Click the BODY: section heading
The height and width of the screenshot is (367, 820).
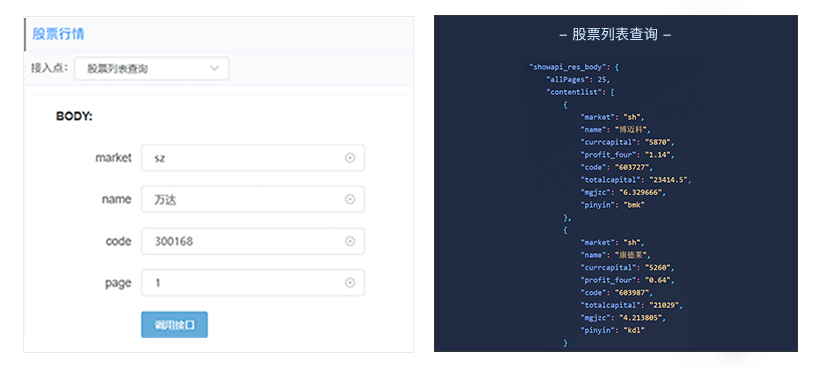pos(74,117)
